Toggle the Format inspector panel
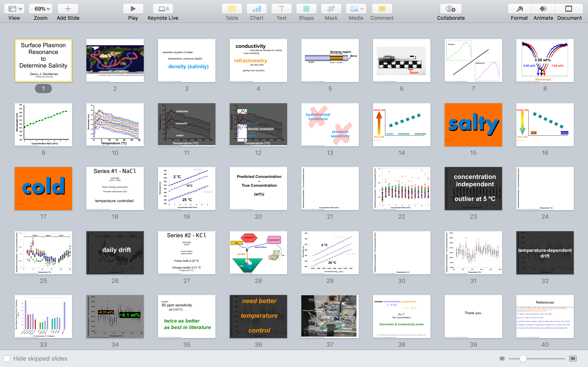Screen dimensions: 588x367 tap(519, 9)
